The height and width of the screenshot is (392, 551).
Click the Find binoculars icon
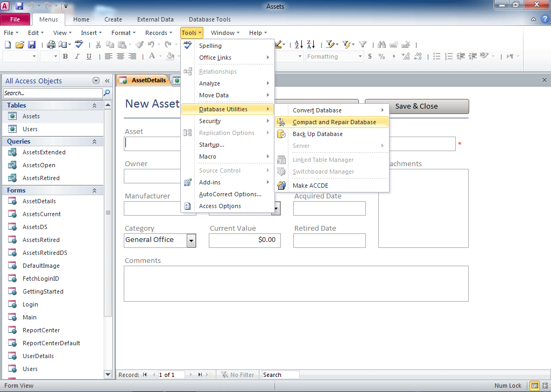point(382,45)
